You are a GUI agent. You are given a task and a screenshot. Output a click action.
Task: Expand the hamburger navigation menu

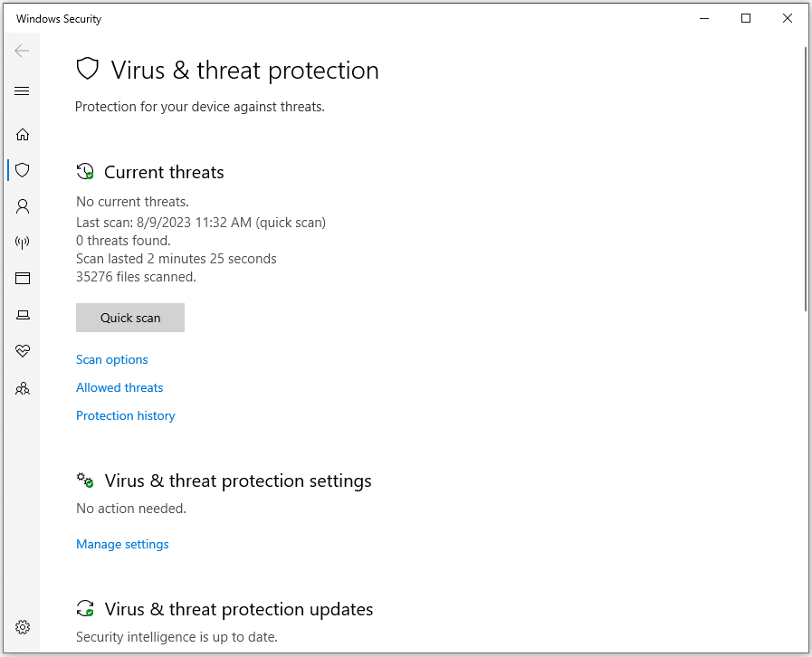coord(23,91)
